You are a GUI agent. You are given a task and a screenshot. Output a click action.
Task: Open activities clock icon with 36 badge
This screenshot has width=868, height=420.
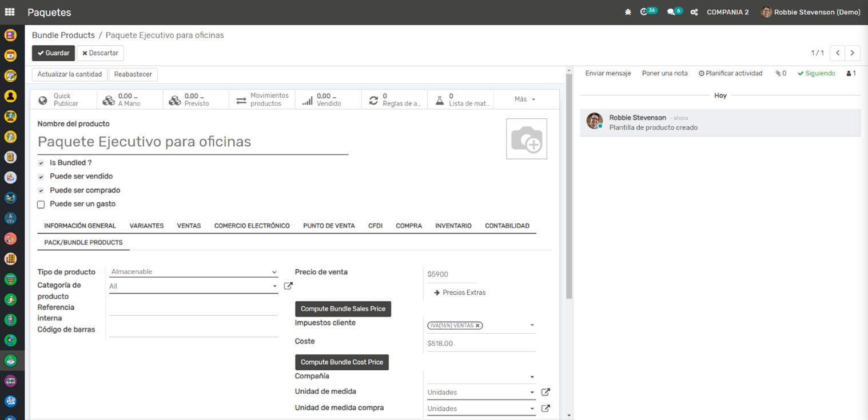pyautogui.click(x=644, y=12)
